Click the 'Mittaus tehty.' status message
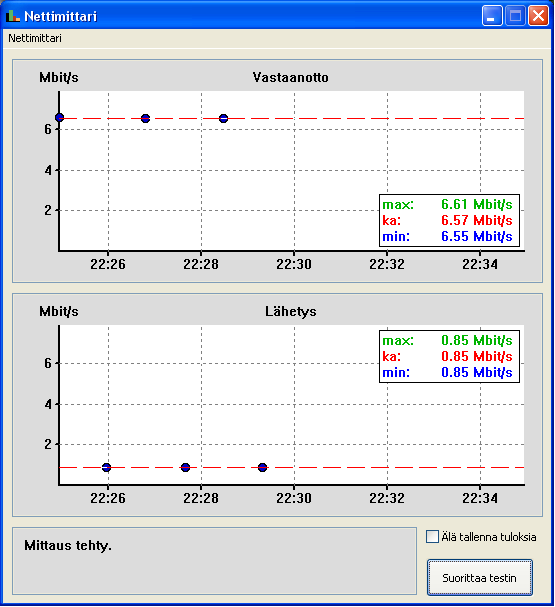Image resolution: width=555 pixels, height=607 pixels. [68, 545]
